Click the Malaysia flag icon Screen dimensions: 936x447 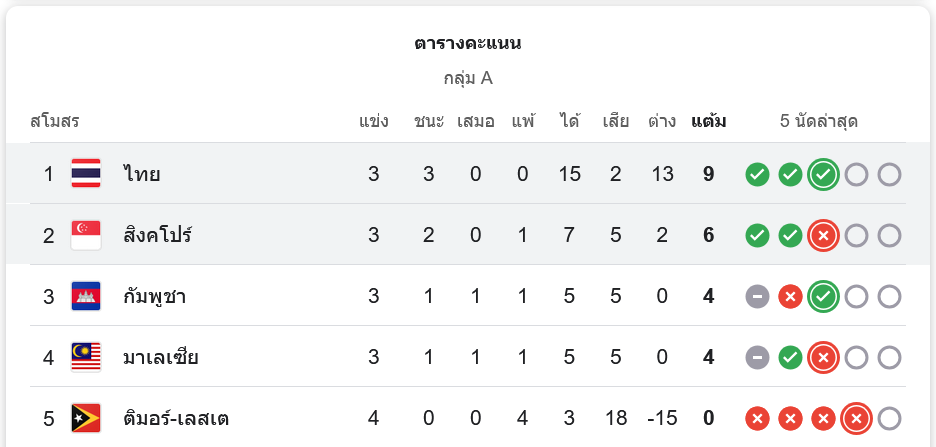(86, 357)
